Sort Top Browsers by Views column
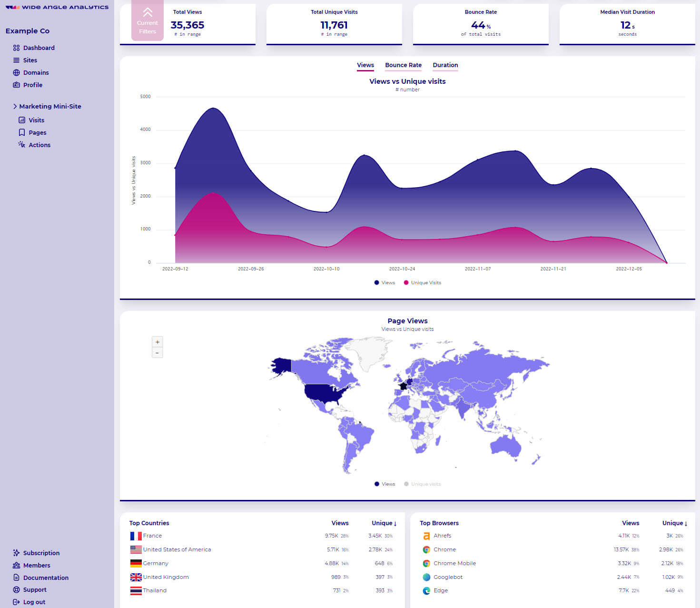 point(631,523)
